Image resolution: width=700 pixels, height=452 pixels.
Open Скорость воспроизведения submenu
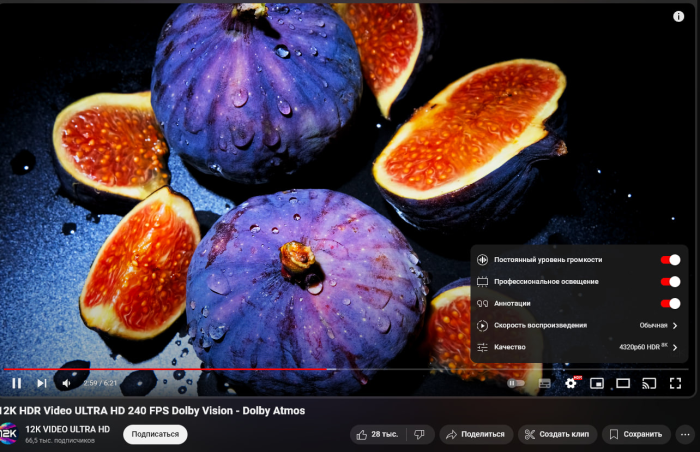click(x=579, y=325)
